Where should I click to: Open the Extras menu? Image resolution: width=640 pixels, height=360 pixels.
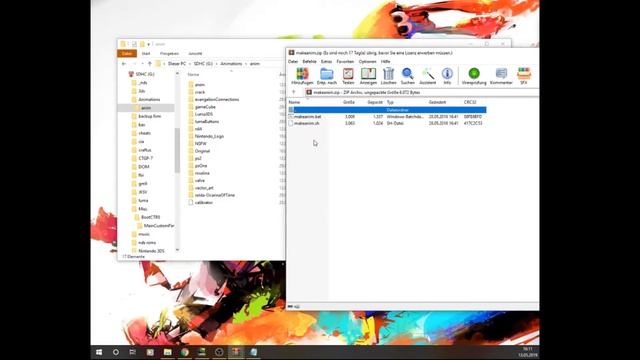tap(326, 62)
